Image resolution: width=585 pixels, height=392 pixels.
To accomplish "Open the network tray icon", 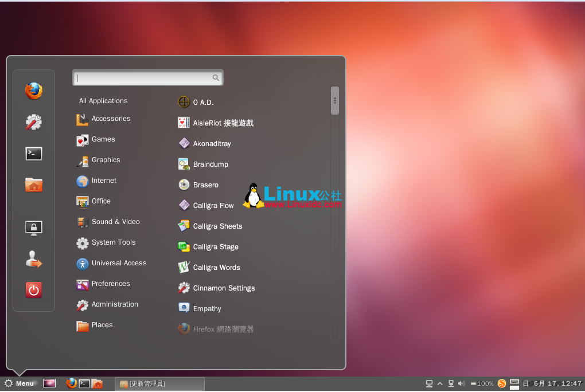I will pyautogui.click(x=451, y=383).
